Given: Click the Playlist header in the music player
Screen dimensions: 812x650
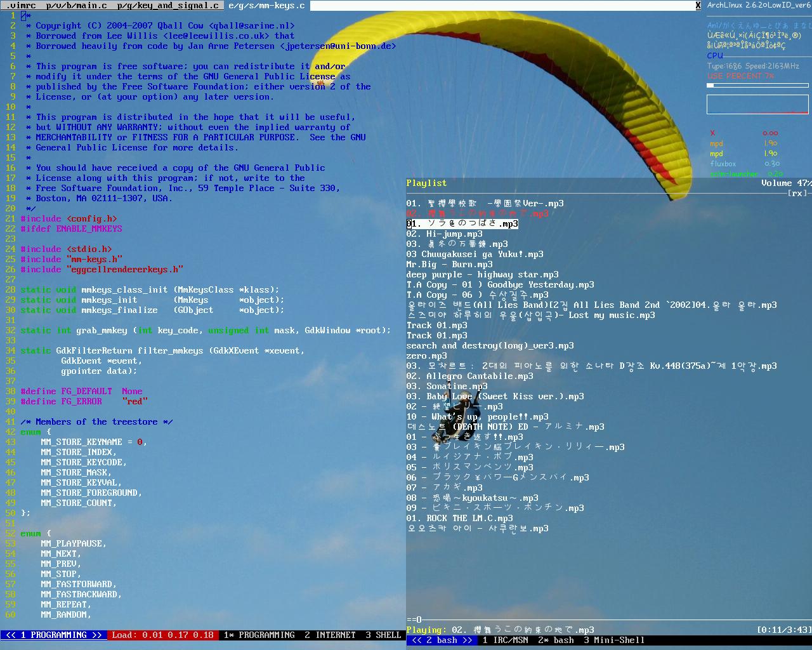Looking at the screenshot, I should point(426,183).
